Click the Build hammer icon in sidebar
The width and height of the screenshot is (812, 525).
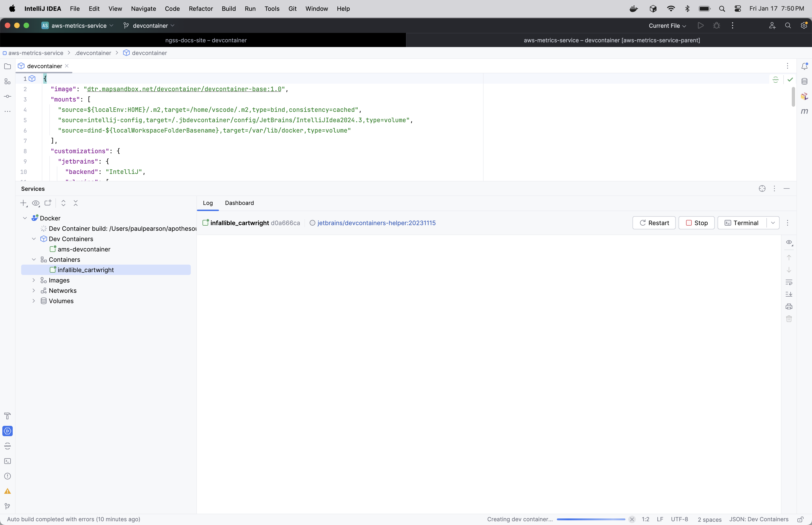click(8, 416)
